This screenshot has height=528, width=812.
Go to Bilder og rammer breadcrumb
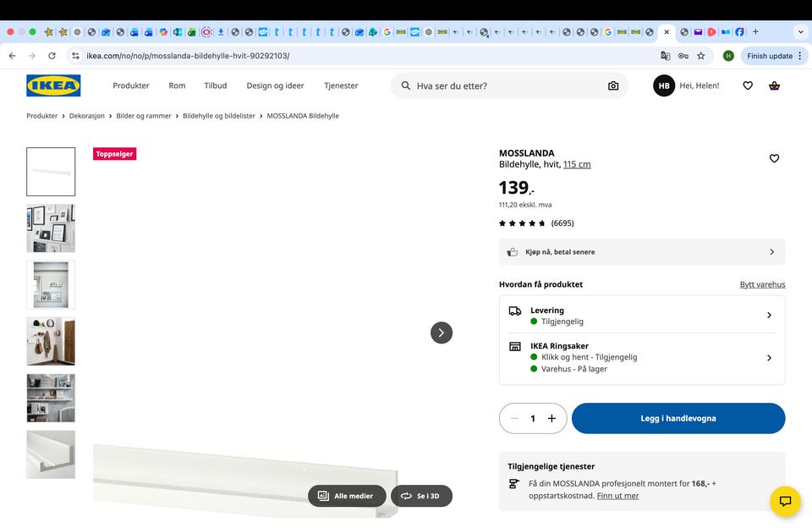144,116
